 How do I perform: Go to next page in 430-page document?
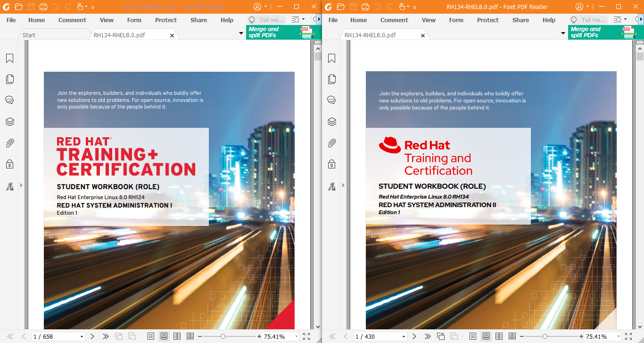(414, 336)
